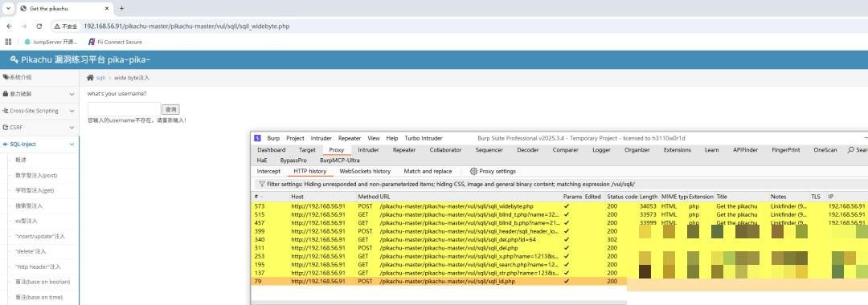Image resolution: width=868 pixels, height=305 pixels.
Task: Select 概述 under SQL-Inject
Action: pos(21,160)
